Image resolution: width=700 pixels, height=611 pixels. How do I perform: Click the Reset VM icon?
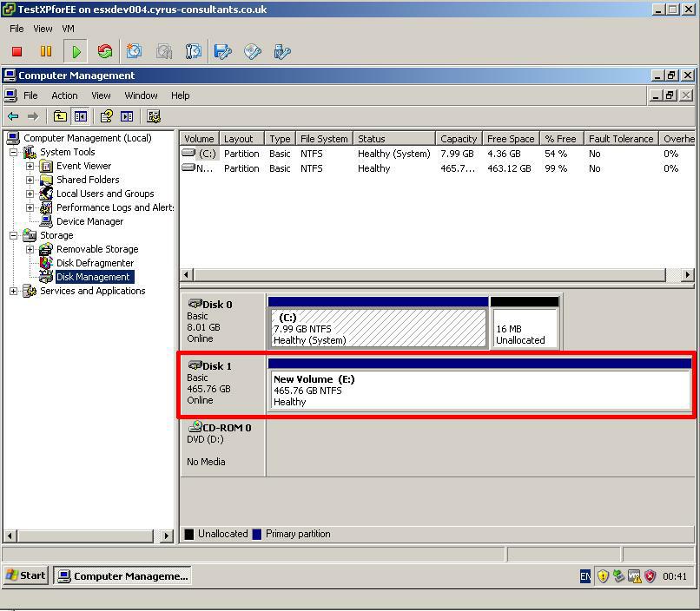click(x=105, y=52)
